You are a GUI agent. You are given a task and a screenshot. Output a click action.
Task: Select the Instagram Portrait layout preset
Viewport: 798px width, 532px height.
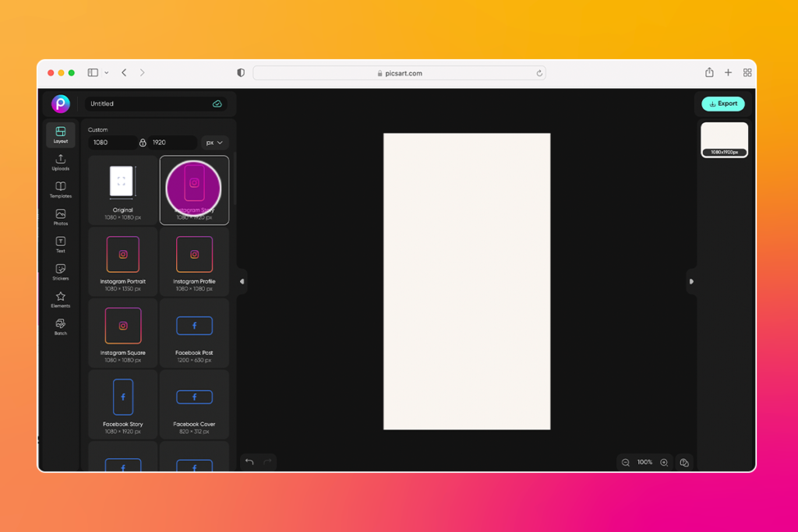coord(122,262)
